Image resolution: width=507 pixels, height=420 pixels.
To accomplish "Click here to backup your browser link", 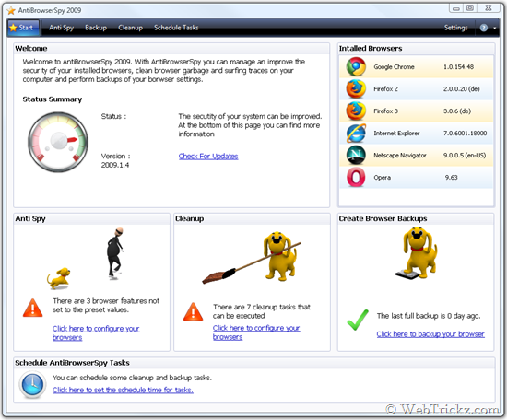I will point(430,334).
